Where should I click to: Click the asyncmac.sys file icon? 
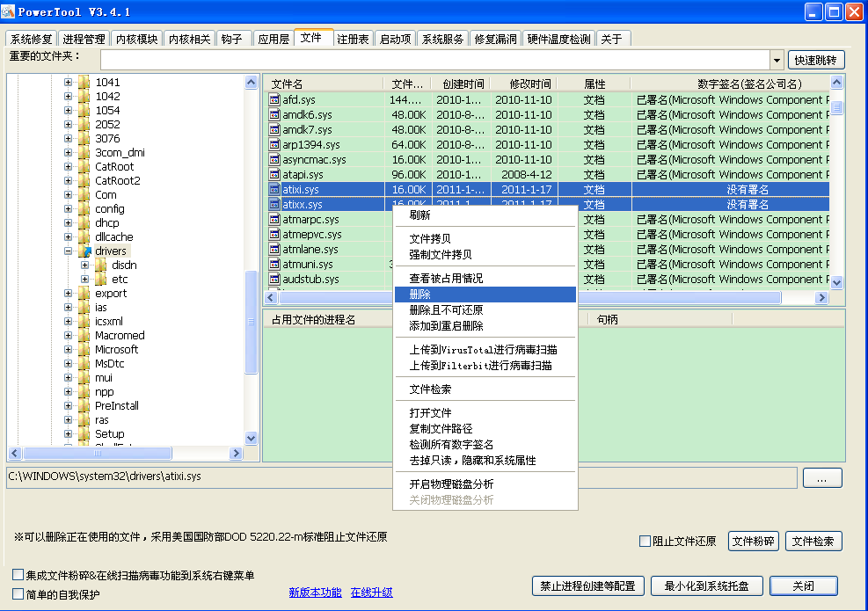pyautogui.click(x=274, y=160)
